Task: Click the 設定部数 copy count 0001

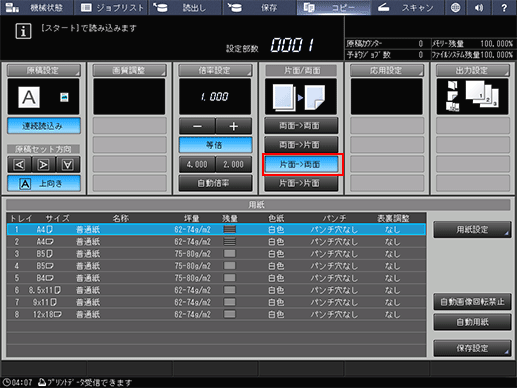Action: coord(292,45)
